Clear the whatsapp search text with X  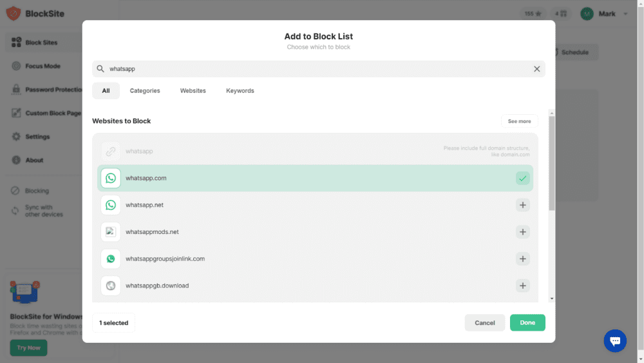click(536, 69)
